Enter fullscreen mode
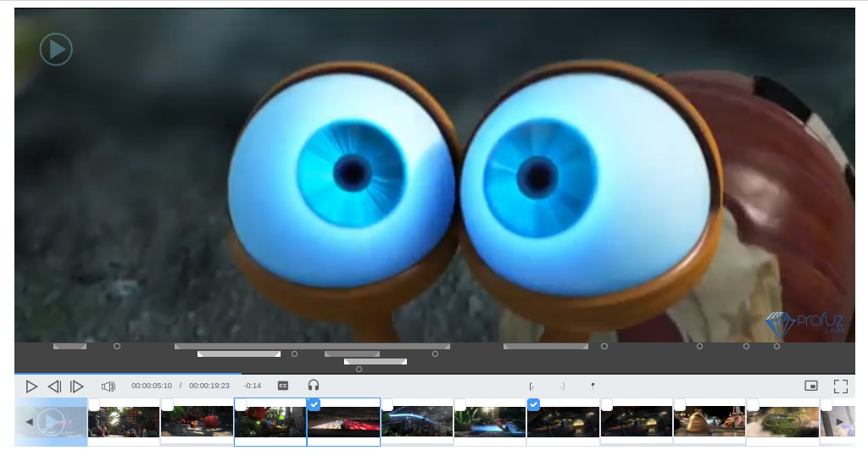 (x=841, y=386)
